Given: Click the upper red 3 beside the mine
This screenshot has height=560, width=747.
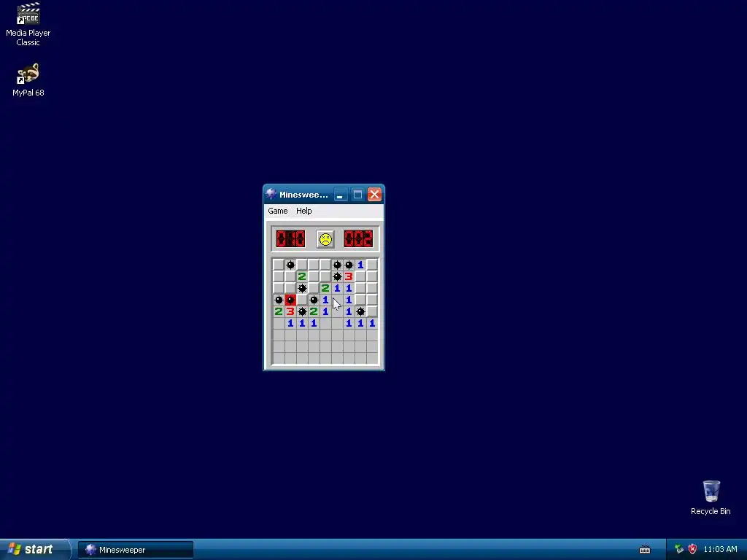Looking at the screenshot, I should point(349,276).
